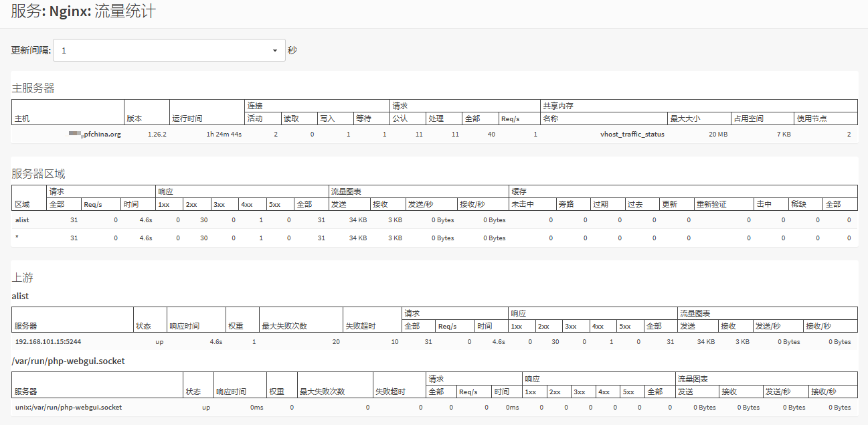This screenshot has width=868, height=425.
Task: Click the 区域 column header
Action: click(22, 204)
